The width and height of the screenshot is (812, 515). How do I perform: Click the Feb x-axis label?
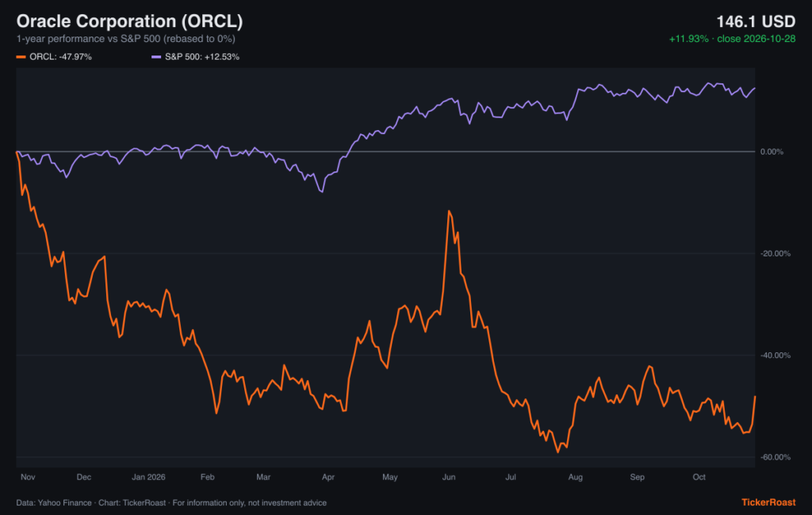(207, 477)
